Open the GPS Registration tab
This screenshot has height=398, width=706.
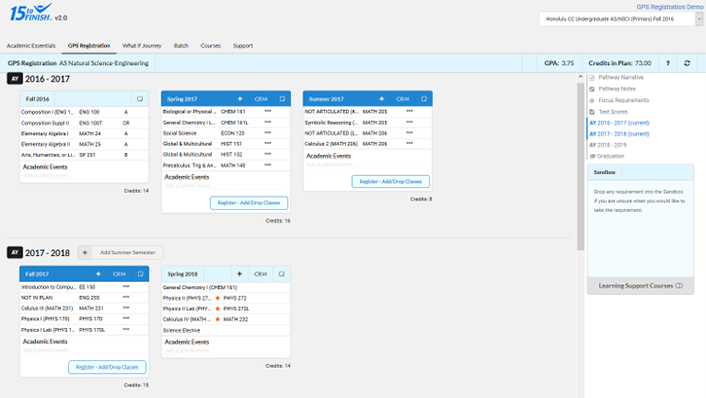pyautogui.click(x=89, y=46)
